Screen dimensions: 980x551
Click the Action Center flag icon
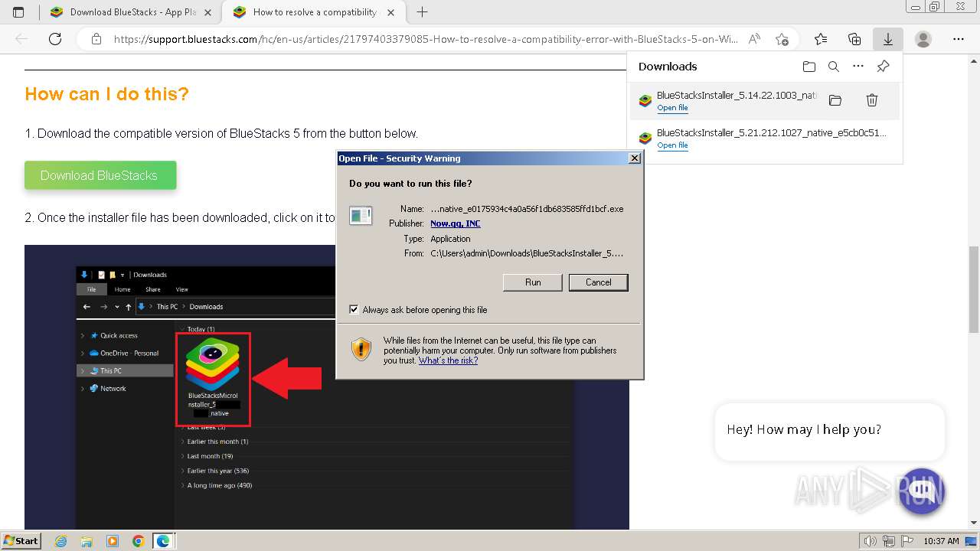[x=908, y=541]
